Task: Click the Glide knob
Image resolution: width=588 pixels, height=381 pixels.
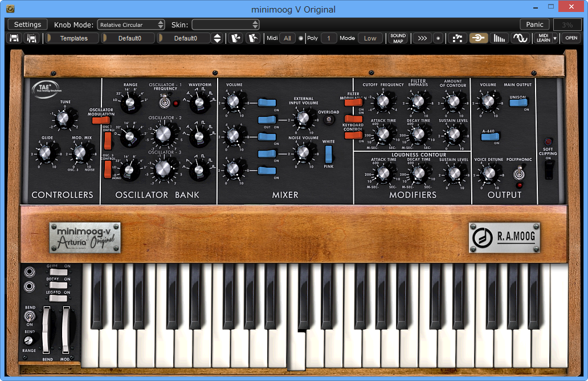Action: point(45,153)
